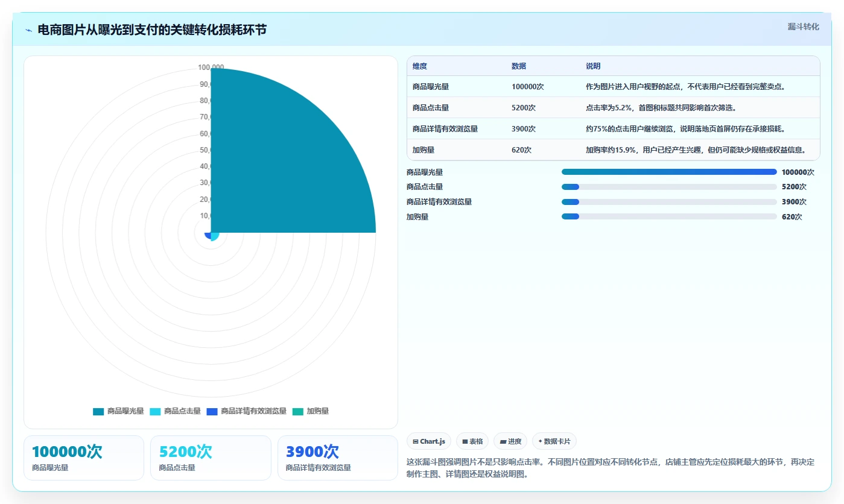Select the 620次 table cell
Viewport: 844px width, 504px height.
(x=521, y=150)
